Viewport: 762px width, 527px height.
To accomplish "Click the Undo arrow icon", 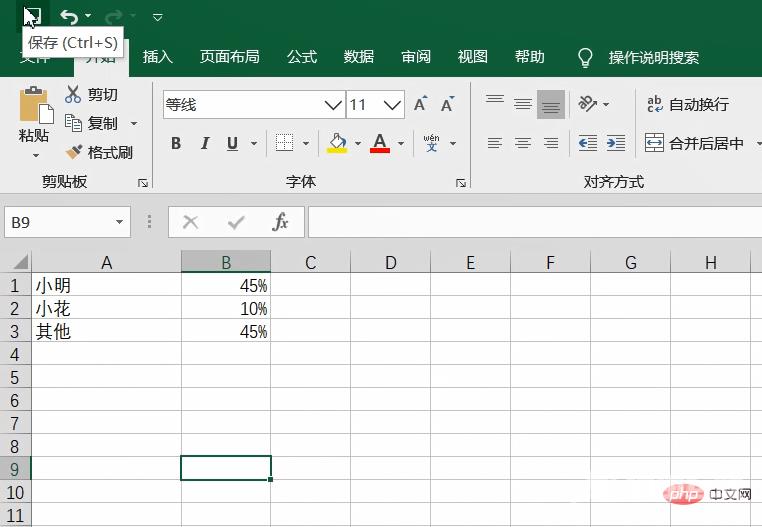I will pos(68,16).
